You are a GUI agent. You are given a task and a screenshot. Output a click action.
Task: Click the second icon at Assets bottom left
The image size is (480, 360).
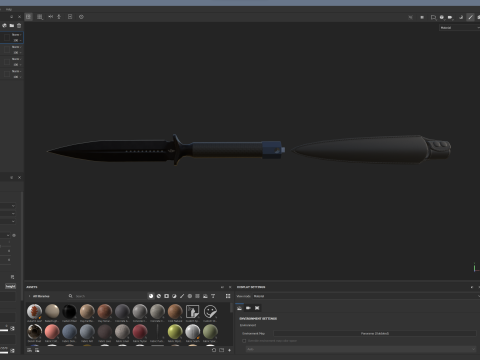tap(37, 350)
